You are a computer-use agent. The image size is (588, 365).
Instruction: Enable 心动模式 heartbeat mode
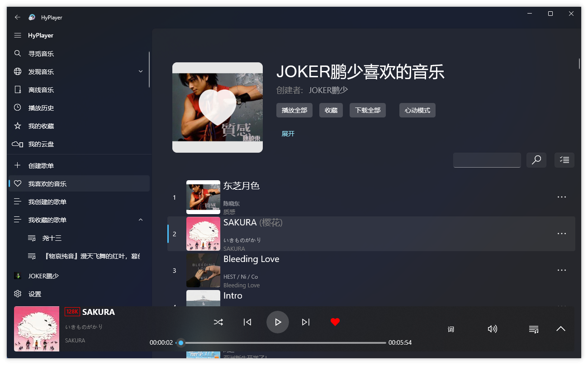417,110
